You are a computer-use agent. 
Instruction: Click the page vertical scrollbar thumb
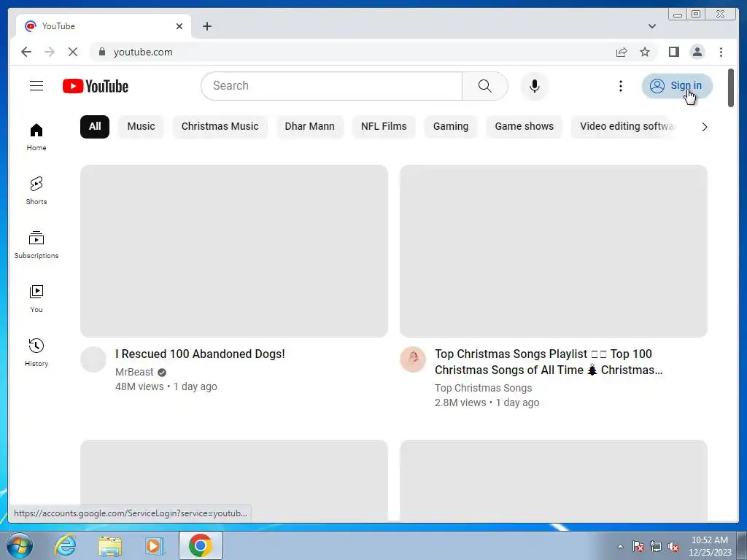(x=731, y=88)
